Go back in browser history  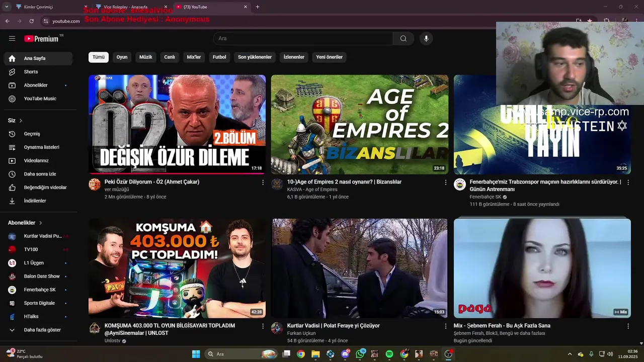(7, 21)
